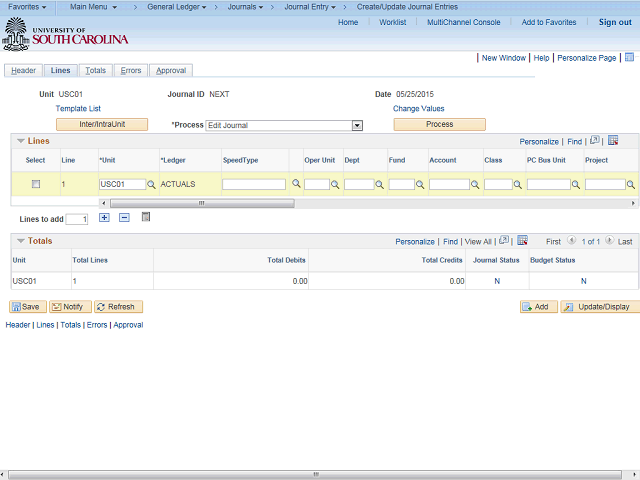The width and height of the screenshot is (640, 480).
Task: Click the Lines grid download-to-spreadsheet icon
Action: pyautogui.click(x=613, y=140)
